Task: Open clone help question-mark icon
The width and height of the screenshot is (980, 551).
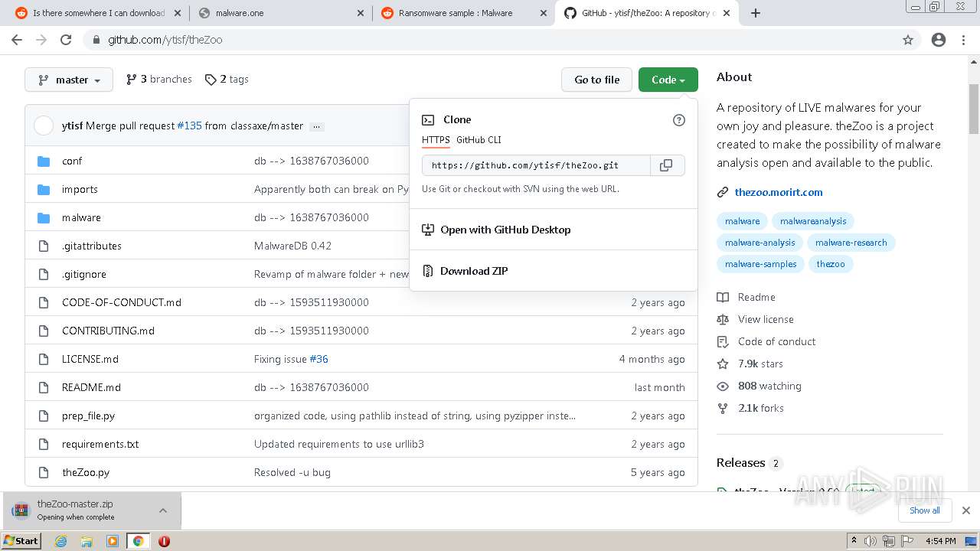Action: (x=678, y=120)
